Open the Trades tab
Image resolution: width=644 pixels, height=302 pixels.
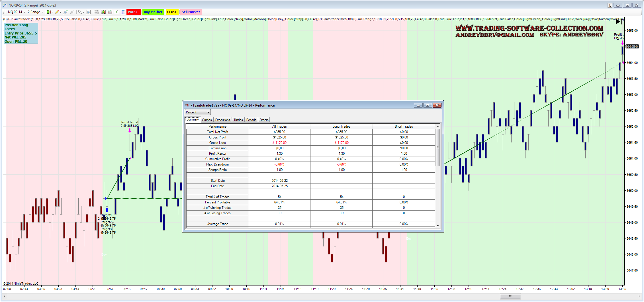pyautogui.click(x=238, y=120)
